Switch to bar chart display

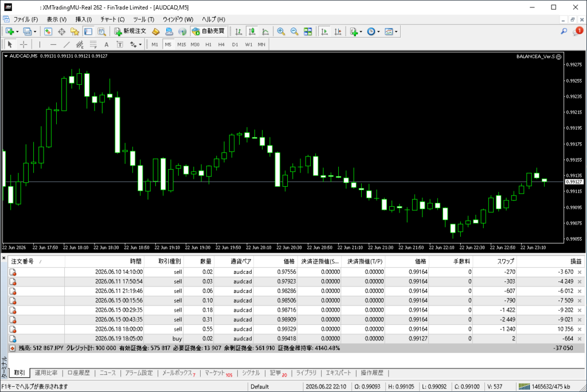click(x=238, y=32)
